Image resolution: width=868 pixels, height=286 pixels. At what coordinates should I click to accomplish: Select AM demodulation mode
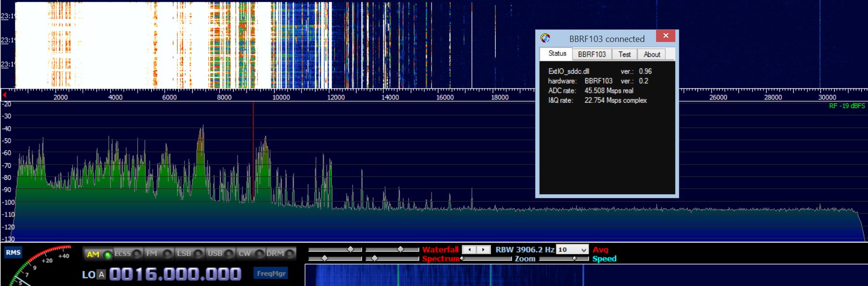(98, 254)
